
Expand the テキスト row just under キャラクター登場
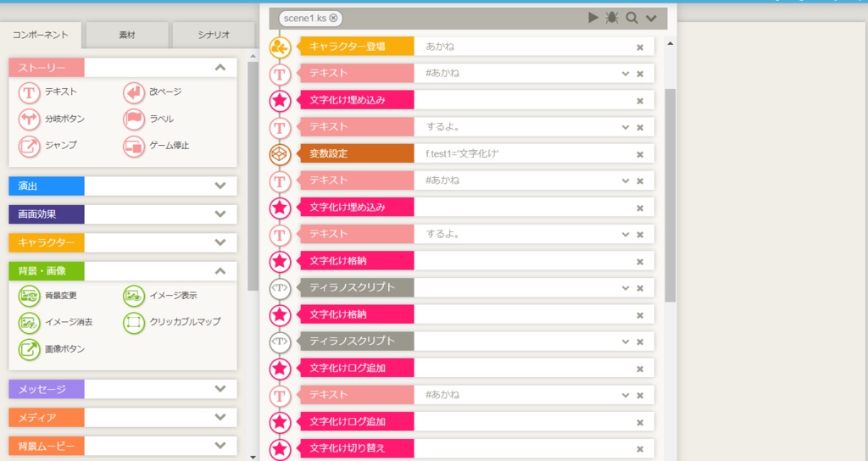point(626,74)
